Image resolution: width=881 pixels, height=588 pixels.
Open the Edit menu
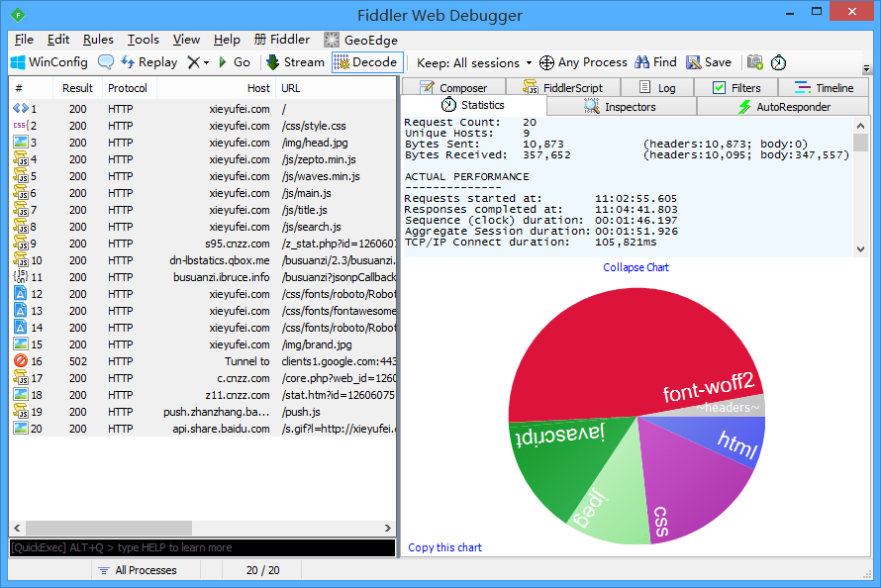pos(58,40)
